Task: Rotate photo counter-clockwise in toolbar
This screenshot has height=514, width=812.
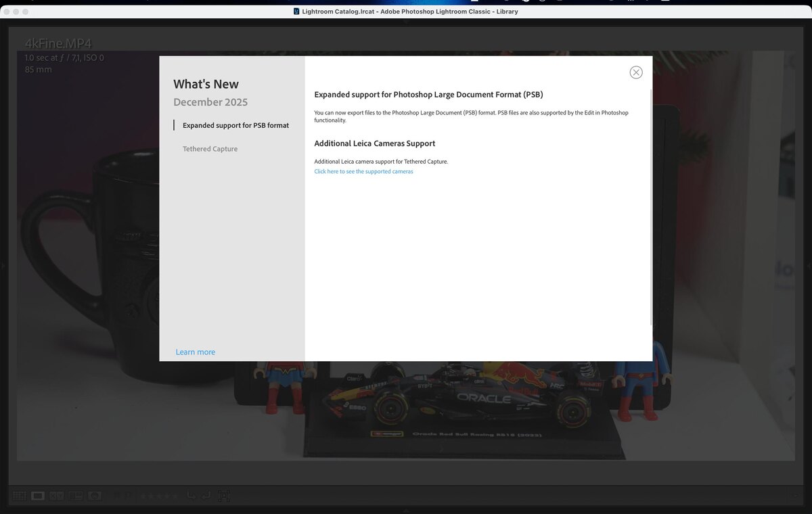Action: (x=191, y=496)
